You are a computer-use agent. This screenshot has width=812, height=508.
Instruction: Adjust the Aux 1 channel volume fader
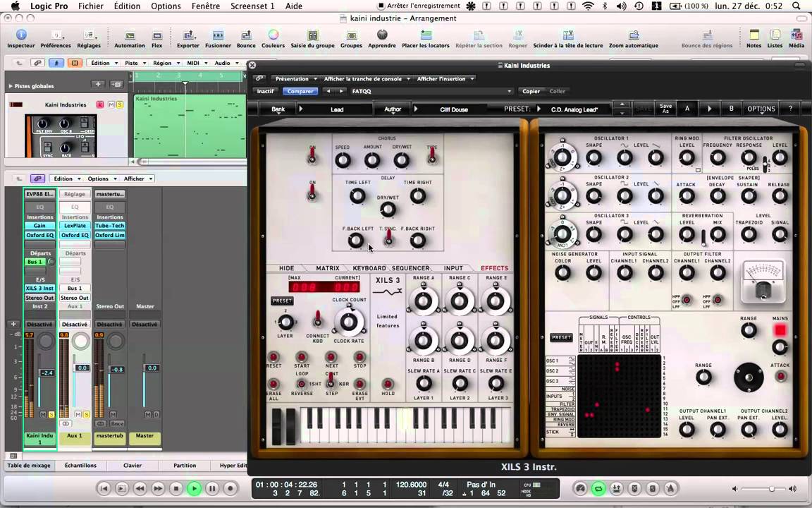82,368
